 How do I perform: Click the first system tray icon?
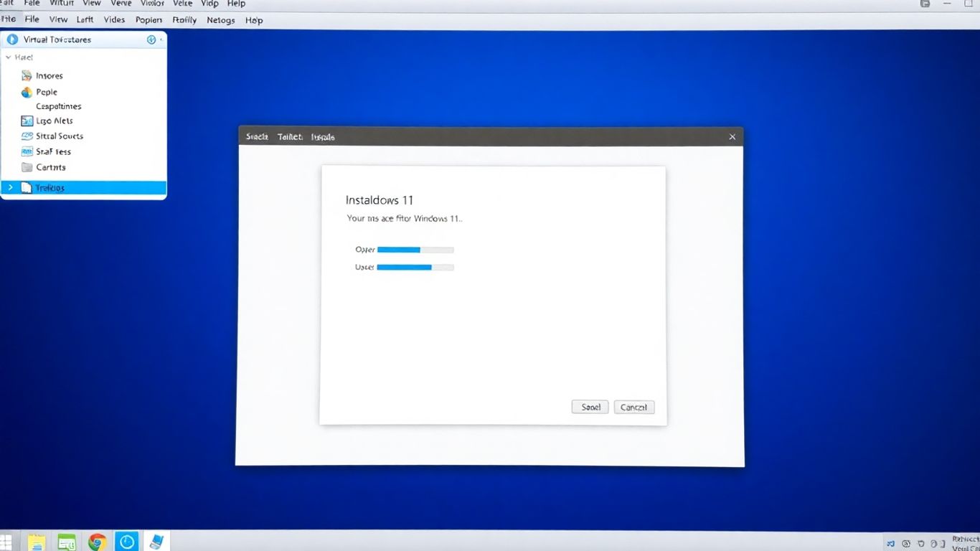[890, 544]
